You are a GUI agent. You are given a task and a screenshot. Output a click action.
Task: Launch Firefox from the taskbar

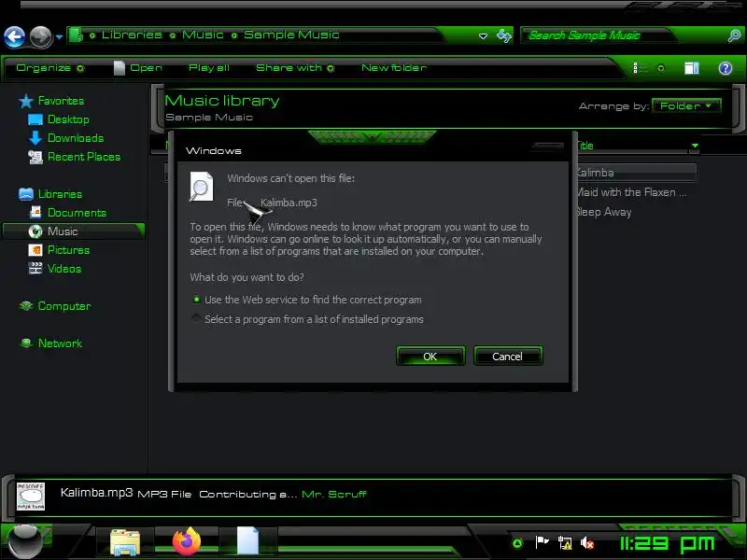[x=187, y=541]
